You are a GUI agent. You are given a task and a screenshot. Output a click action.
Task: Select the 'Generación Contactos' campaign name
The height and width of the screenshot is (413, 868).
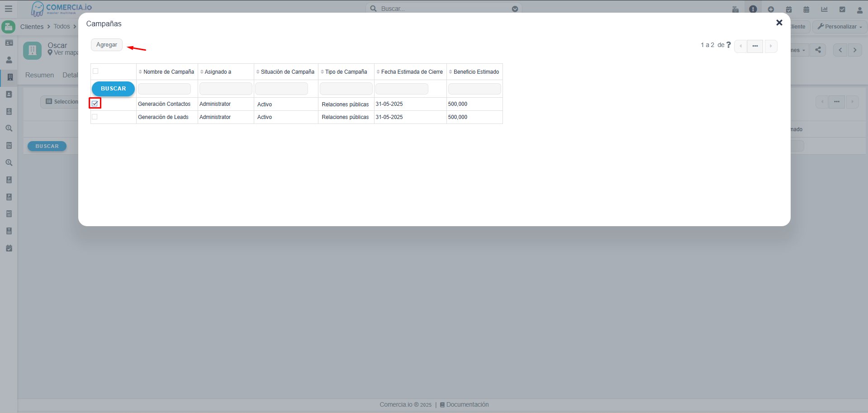164,104
